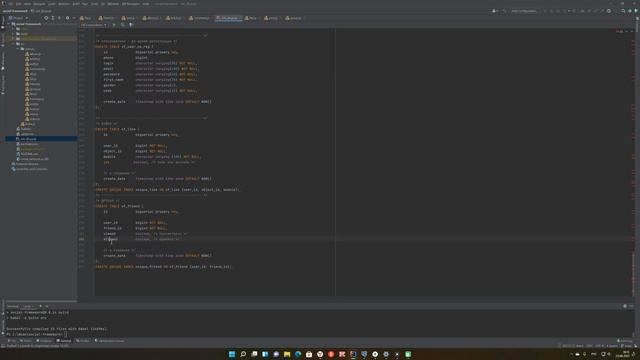Open the IDE settings gear in top toolbar
The height and width of the screenshot is (360, 640).
(609, 11)
